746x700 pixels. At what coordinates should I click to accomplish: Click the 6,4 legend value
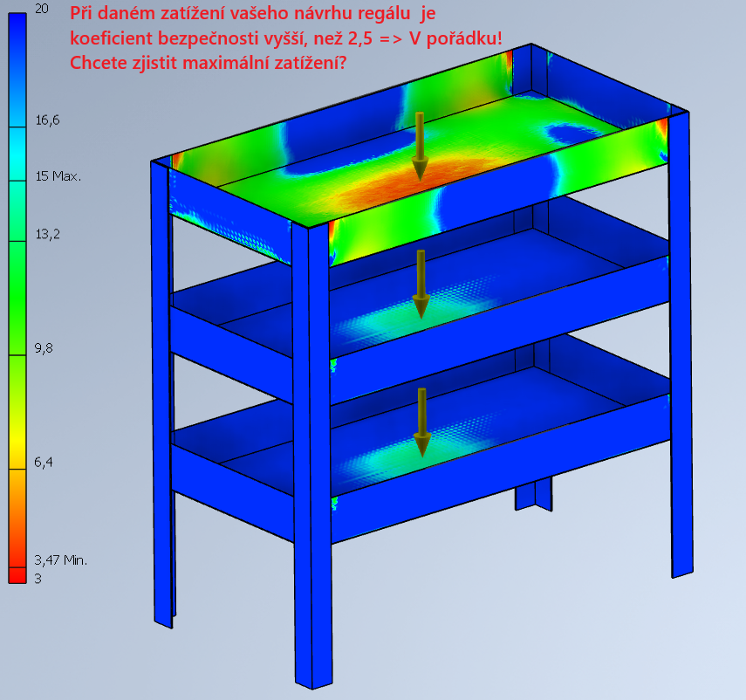coord(44,462)
